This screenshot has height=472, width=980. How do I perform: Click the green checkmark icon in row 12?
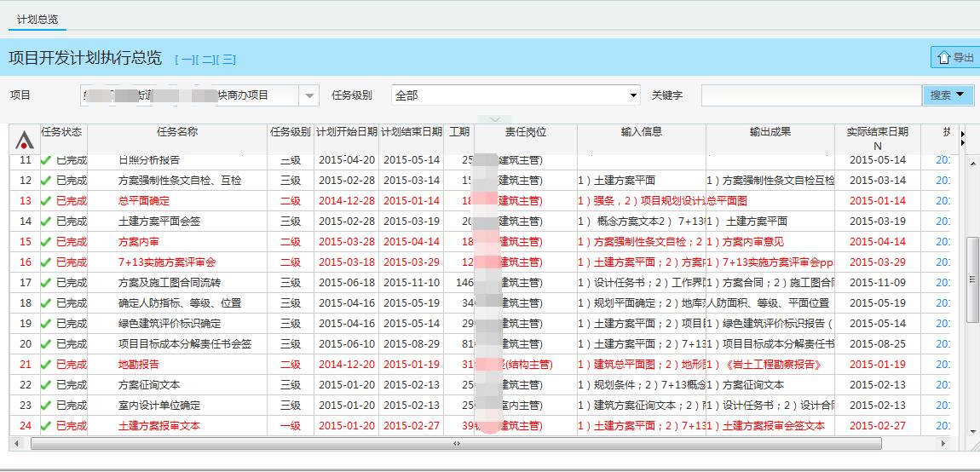(x=46, y=181)
